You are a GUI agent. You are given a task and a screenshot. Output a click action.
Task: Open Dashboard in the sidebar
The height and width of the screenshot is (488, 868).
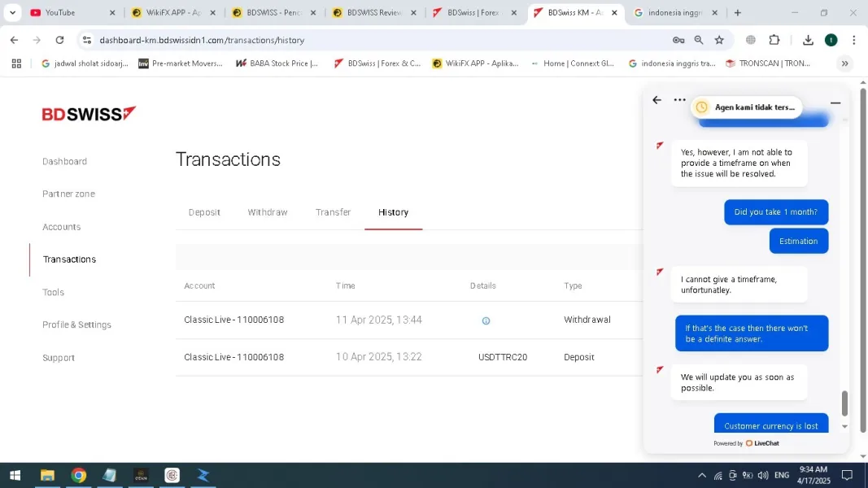click(65, 162)
